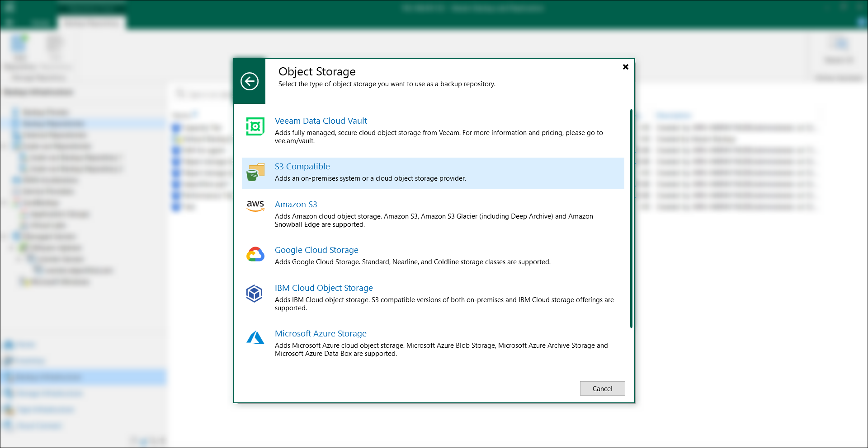Click the Microsoft Azure logo icon

tap(255, 337)
